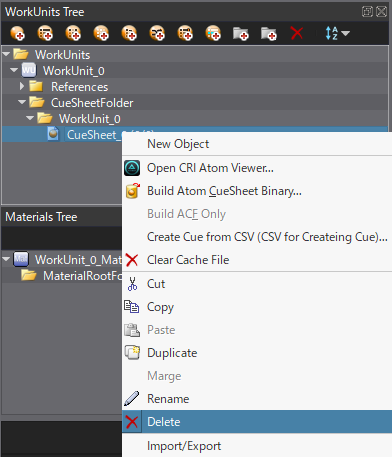The height and width of the screenshot is (457, 392).
Task: Select the References tree item
Action: pyautogui.click(x=79, y=87)
